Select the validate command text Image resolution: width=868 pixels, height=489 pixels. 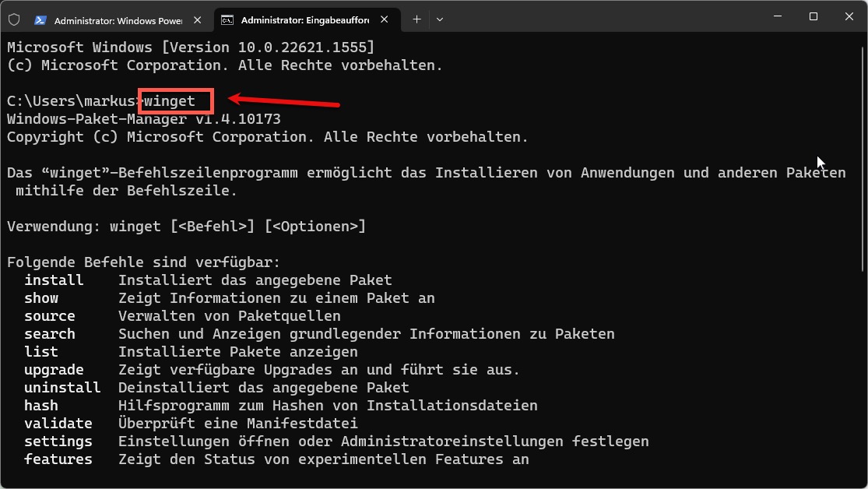tap(58, 423)
